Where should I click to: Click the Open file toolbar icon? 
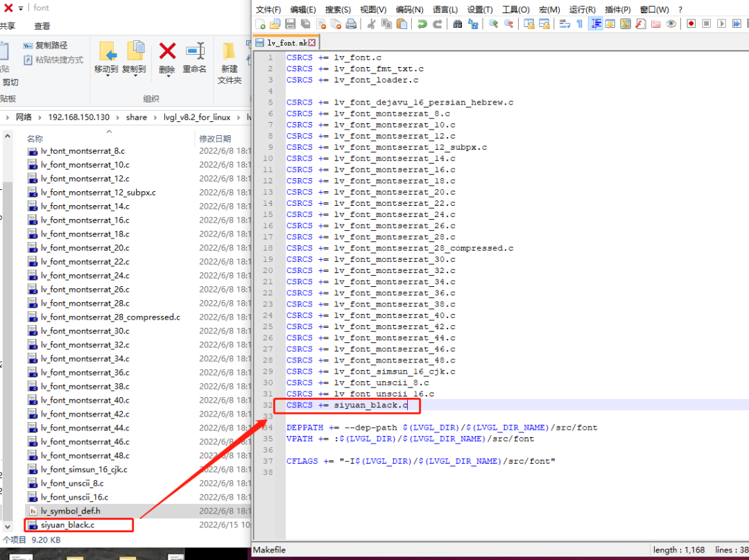(x=275, y=24)
